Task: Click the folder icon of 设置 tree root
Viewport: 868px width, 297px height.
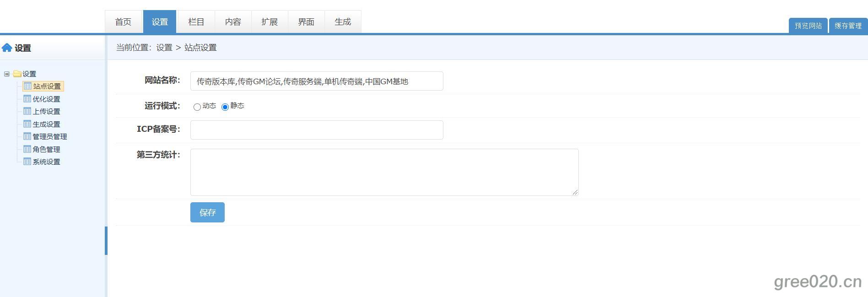Action: pos(17,74)
